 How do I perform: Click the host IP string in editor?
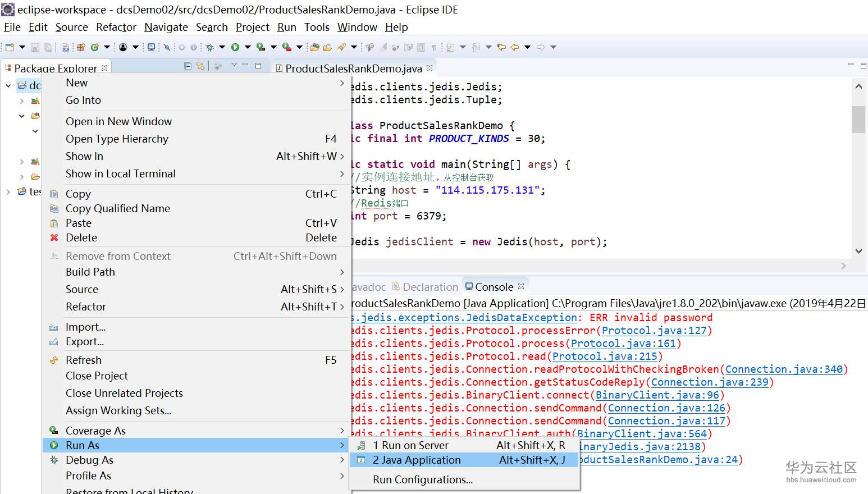pos(487,190)
